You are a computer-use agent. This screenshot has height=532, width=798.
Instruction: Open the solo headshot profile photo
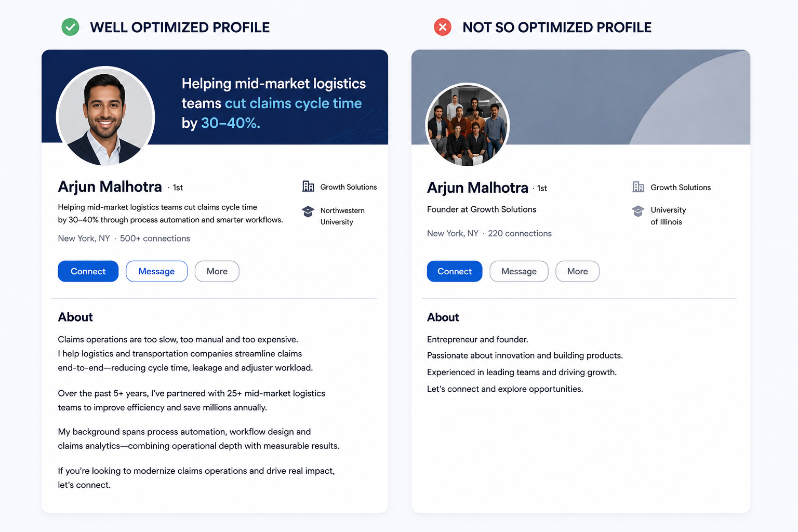click(x=105, y=117)
